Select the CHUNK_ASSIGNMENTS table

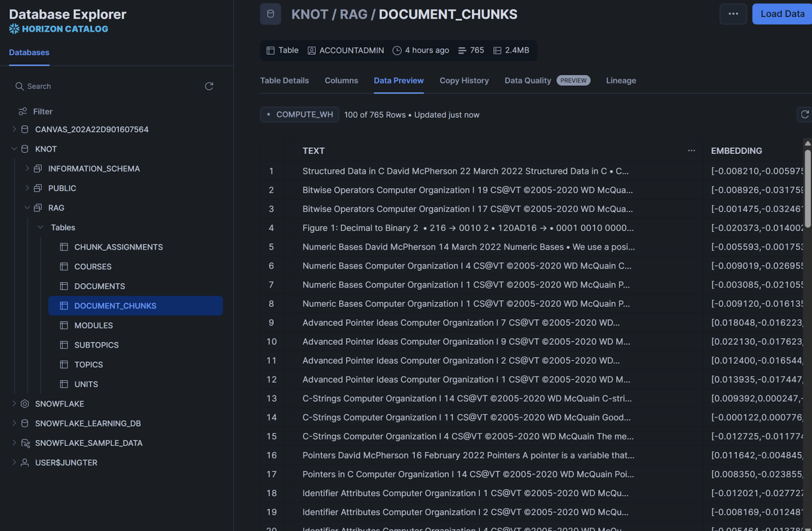118,247
